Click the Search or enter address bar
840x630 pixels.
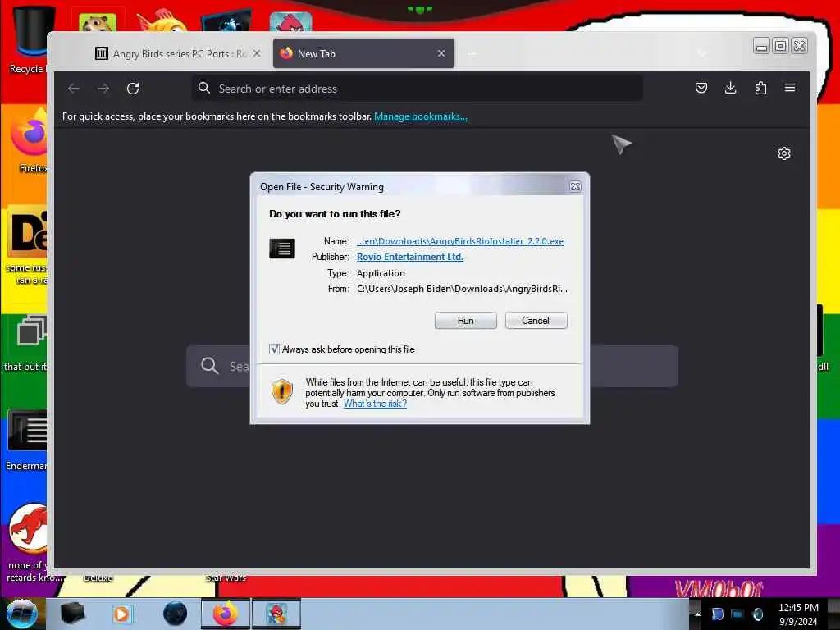click(x=417, y=89)
